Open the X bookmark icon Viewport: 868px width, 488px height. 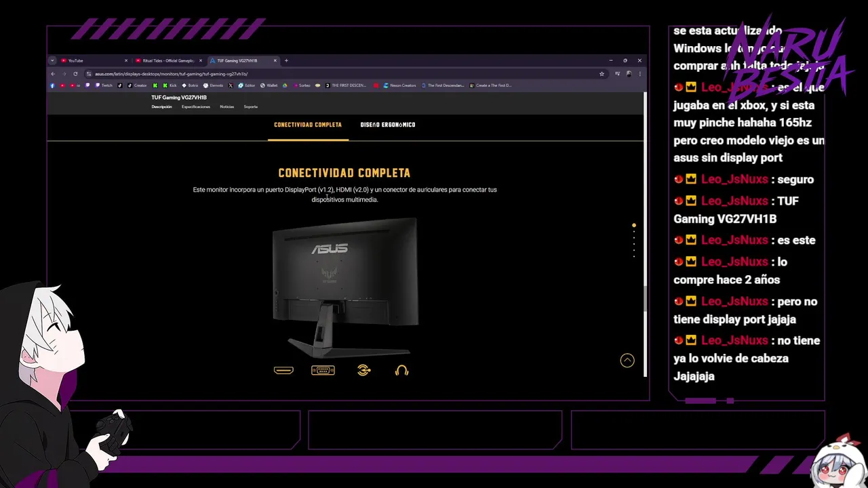pyautogui.click(x=231, y=85)
